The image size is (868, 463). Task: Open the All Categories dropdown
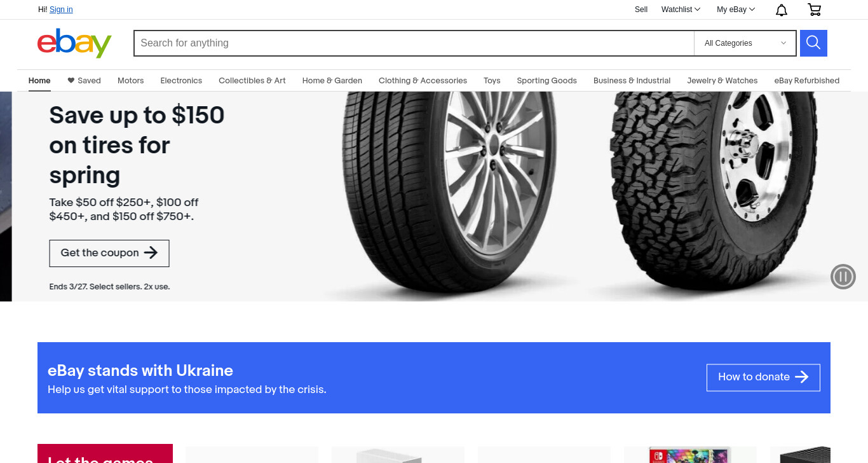745,43
